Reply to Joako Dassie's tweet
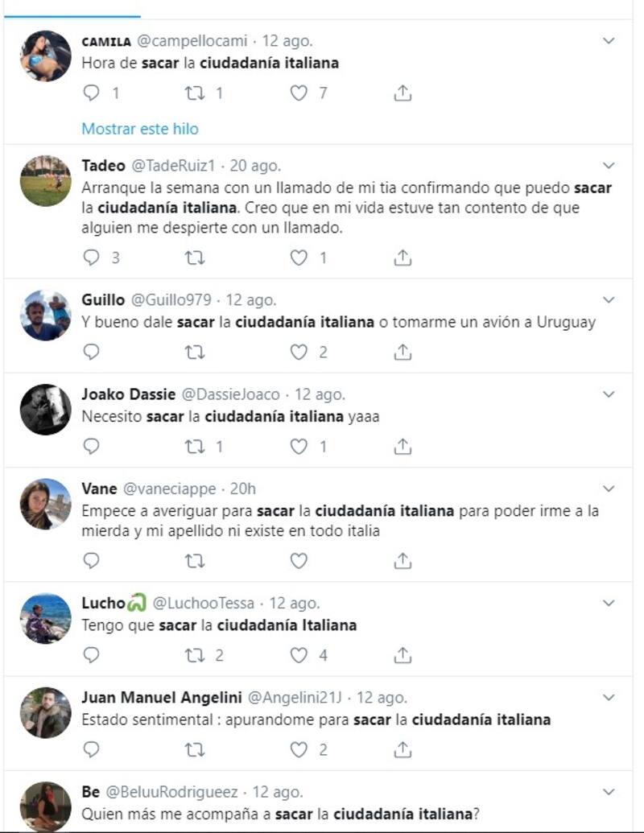Screen dimensions: 644x833 [92, 446]
